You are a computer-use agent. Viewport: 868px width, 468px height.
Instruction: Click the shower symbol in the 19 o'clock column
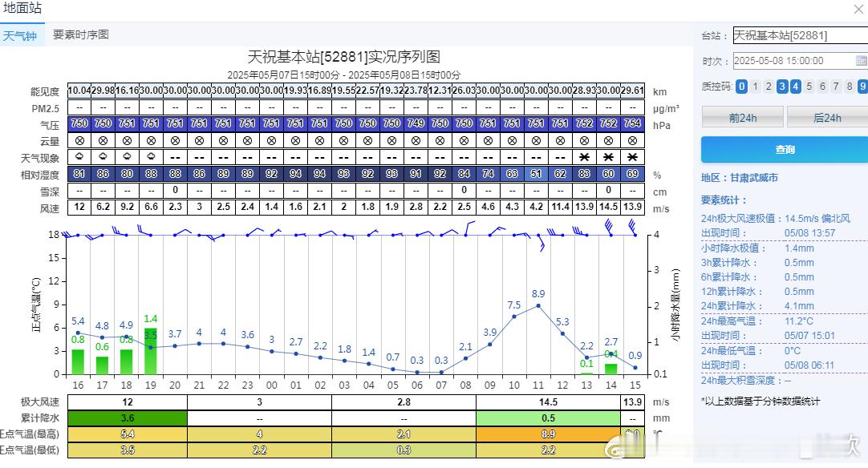click(x=151, y=156)
